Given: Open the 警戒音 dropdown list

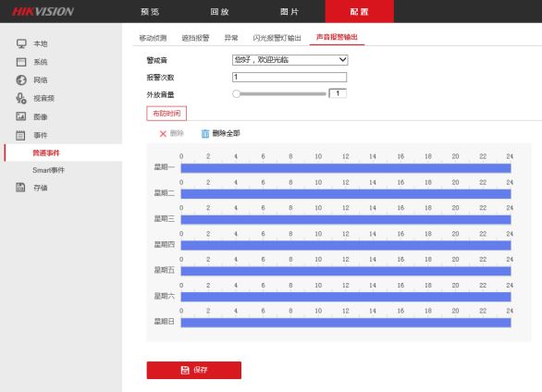Looking at the screenshot, I should pyautogui.click(x=289, y=60).
